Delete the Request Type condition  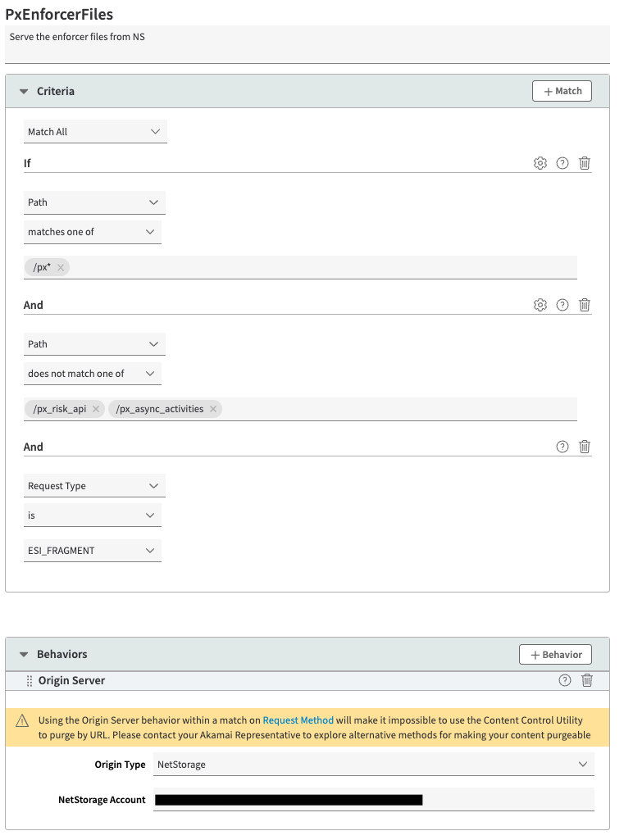point(585,447)
